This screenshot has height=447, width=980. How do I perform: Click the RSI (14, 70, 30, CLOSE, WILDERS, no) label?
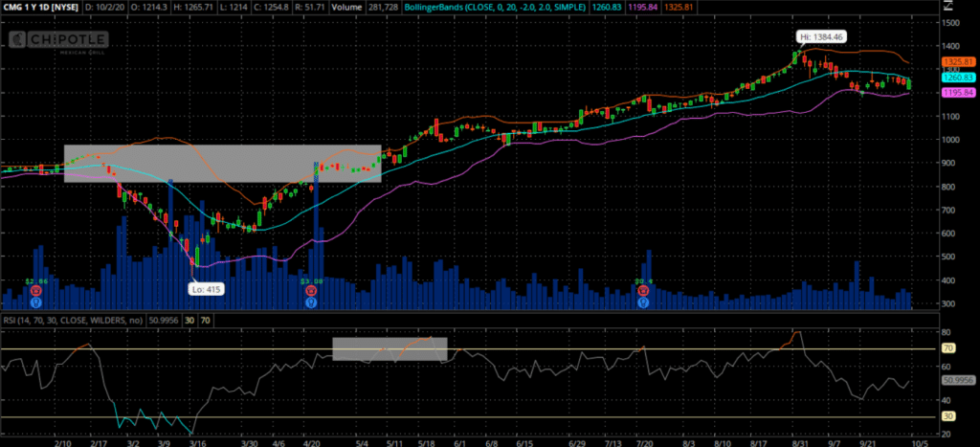point(73,320)
